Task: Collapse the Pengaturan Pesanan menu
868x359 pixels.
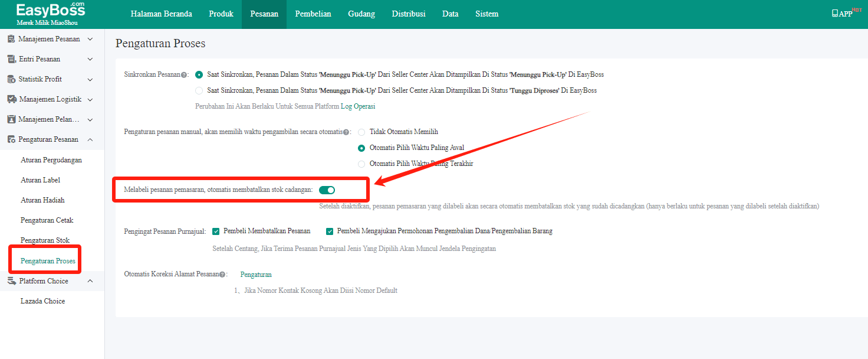Action: tap(90, 139)
